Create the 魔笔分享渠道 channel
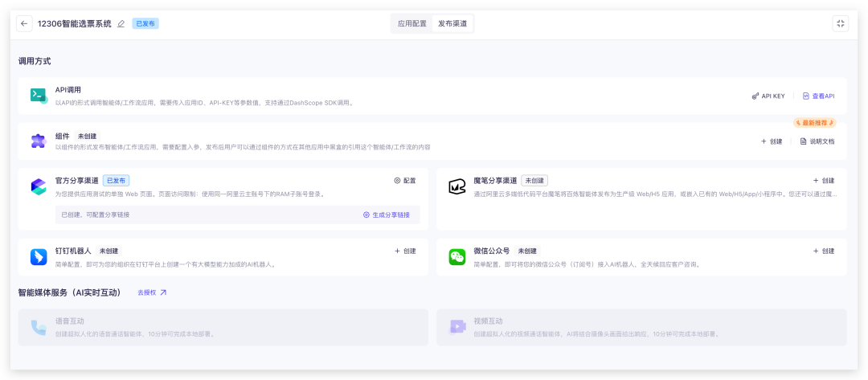This screenshot has width=868, height=380. point(824,180)
